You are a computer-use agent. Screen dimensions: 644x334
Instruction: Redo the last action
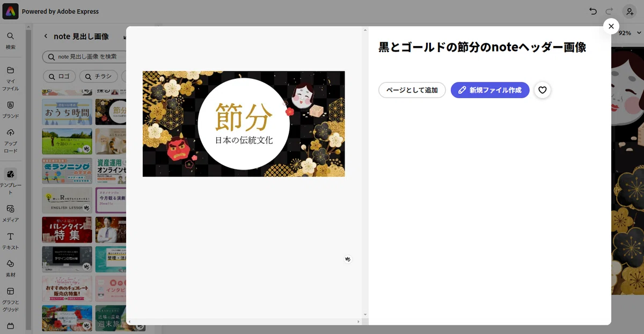click(x=609, y=11)
